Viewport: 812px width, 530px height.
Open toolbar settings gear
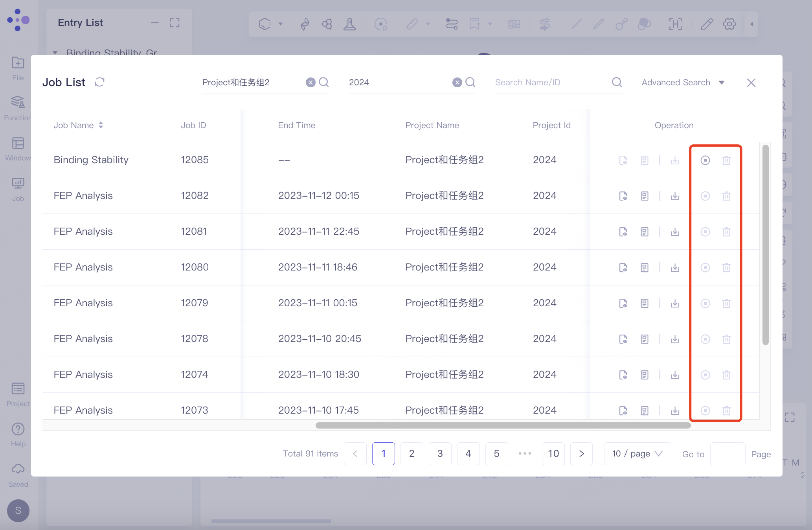click(x=729, y=24)
